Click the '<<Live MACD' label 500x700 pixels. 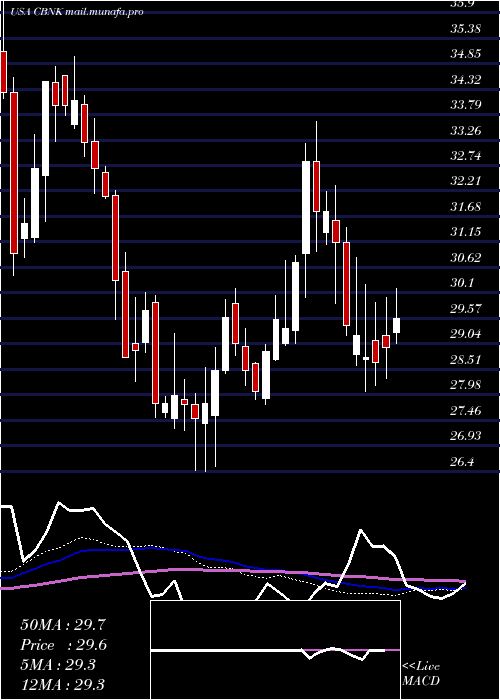point(421,674)
